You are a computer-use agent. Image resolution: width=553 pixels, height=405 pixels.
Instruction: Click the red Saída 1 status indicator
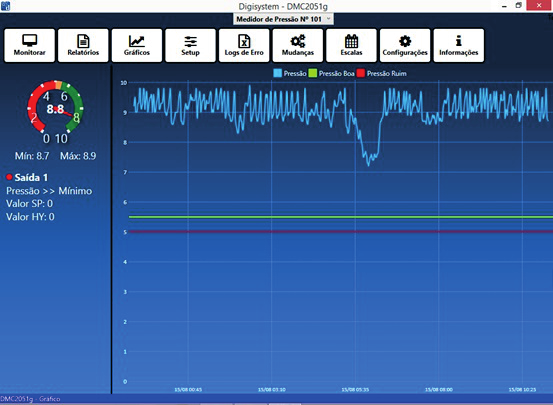[x=9, y=177]
